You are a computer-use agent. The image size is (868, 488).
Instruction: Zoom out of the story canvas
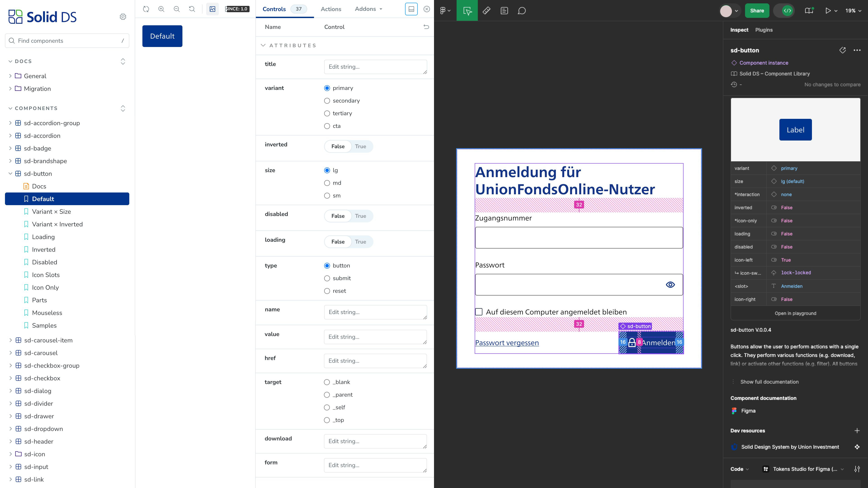coord(177,9)
